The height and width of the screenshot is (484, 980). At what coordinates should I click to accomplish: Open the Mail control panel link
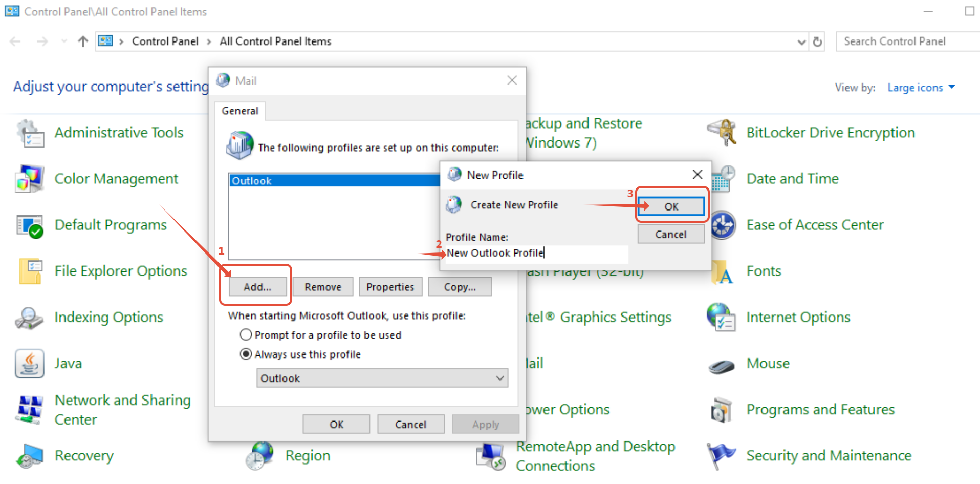click(x=535, y=364)
